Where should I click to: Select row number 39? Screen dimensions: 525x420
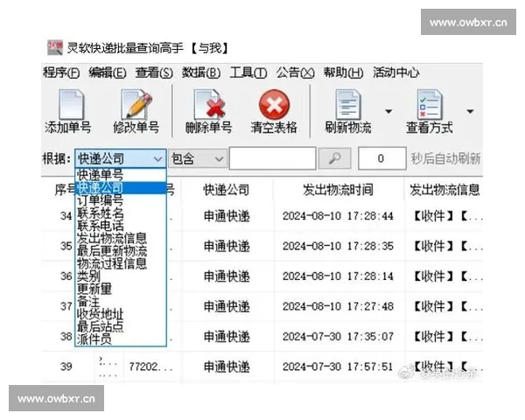(x=66, y=367)
